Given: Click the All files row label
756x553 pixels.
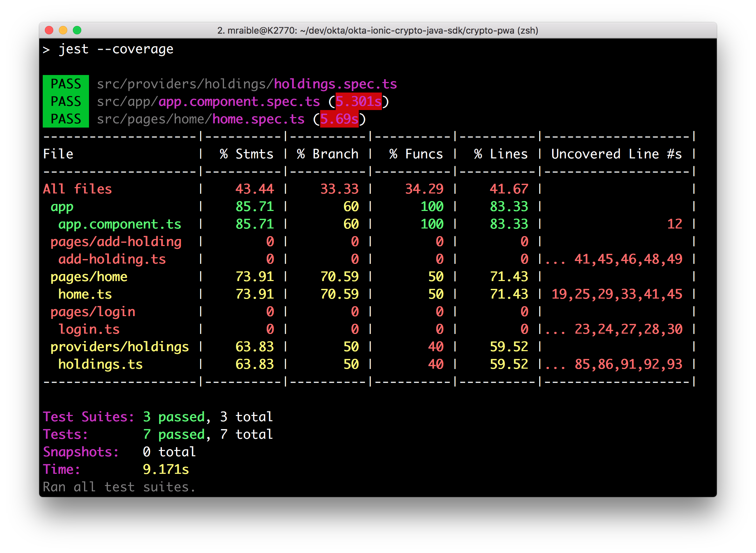Looking at the screenshot, I should click(77, 189).
